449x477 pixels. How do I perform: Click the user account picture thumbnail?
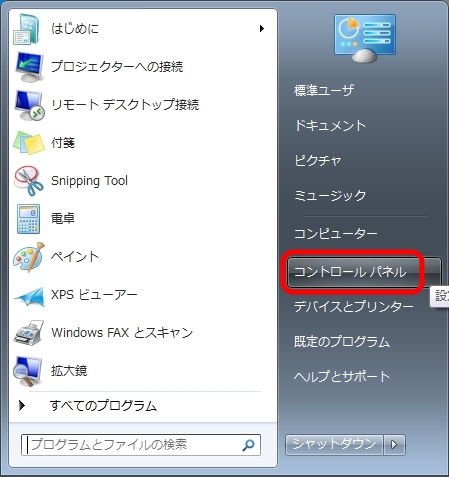(365, 37)
